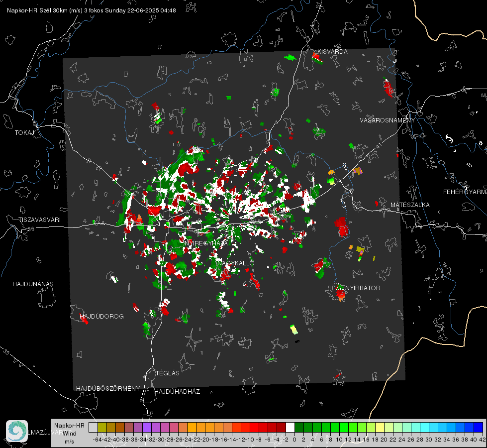
Task: Click the 36 road number near Tiszavasvári
Action: [31, 229]
